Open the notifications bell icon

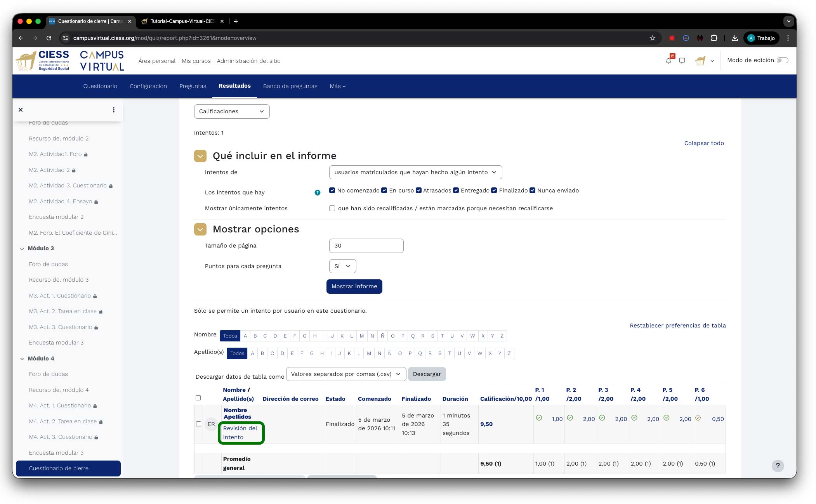[668, 61]
